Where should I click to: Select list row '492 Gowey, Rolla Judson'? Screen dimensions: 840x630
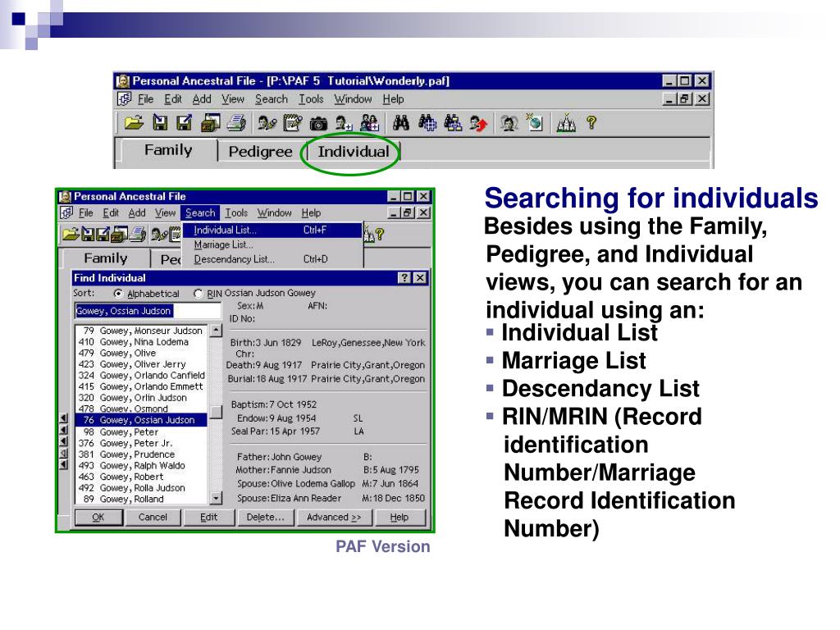pyautogui.click(x=141, y=488)
